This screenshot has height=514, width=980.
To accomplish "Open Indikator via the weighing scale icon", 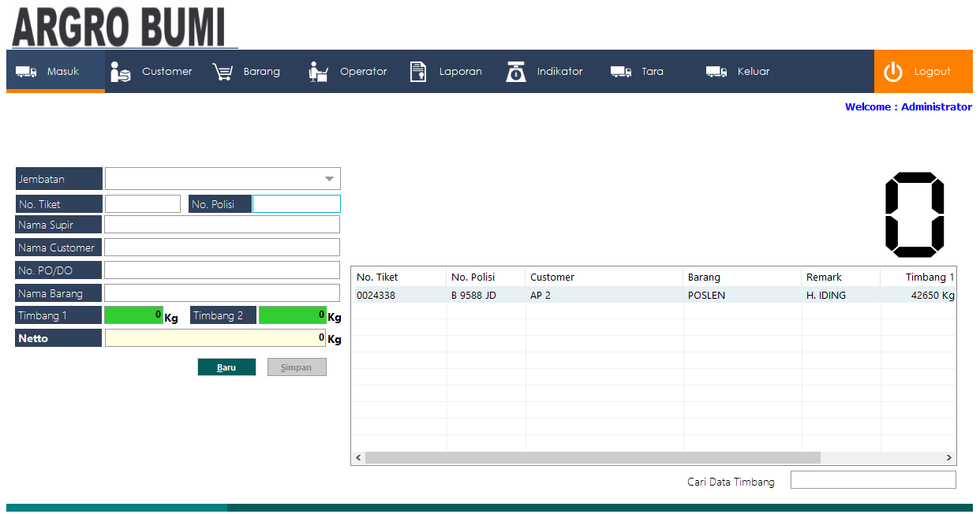I will [x=516, y=72].
